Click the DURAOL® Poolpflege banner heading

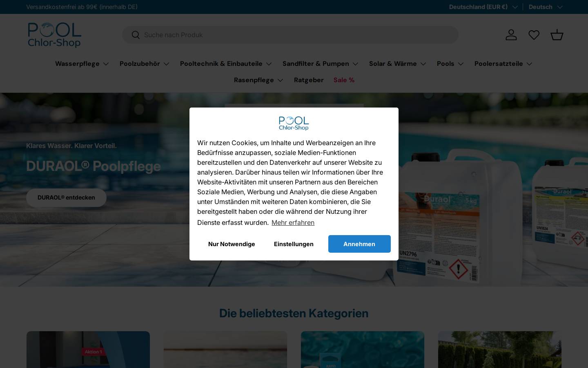coord(94,166)
